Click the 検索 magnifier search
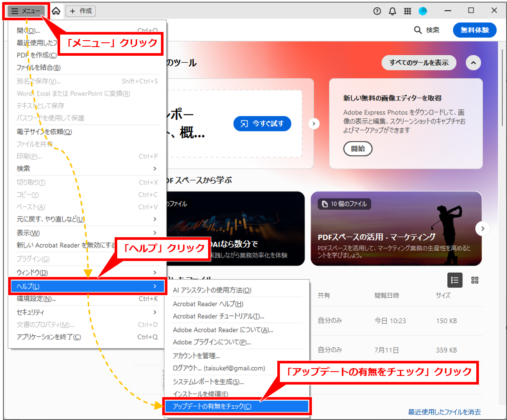 coord(427,30)
